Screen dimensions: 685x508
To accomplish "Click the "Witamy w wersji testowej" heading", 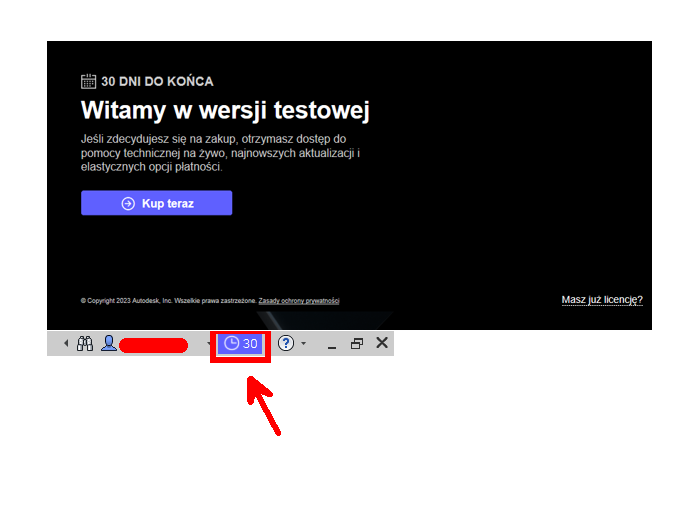I will (x=225, y=109).
